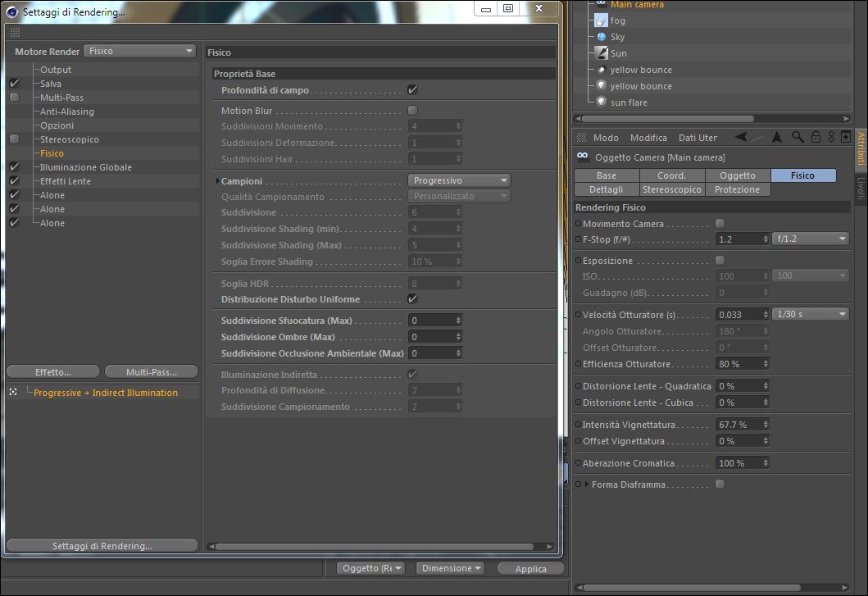Click the Intensità Vignettatura value field
The height and width of the screenshot is (596, 868).
click(743, 425)
